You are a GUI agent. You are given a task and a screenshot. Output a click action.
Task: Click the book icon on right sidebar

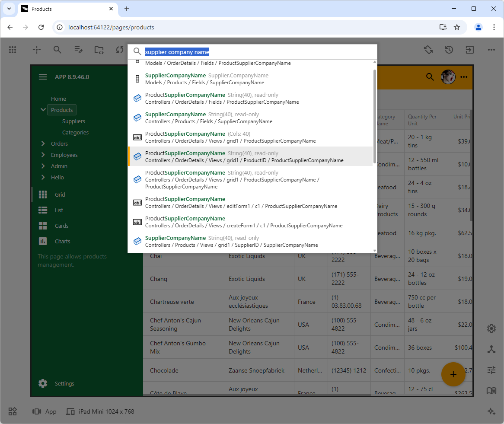[491, 391]
